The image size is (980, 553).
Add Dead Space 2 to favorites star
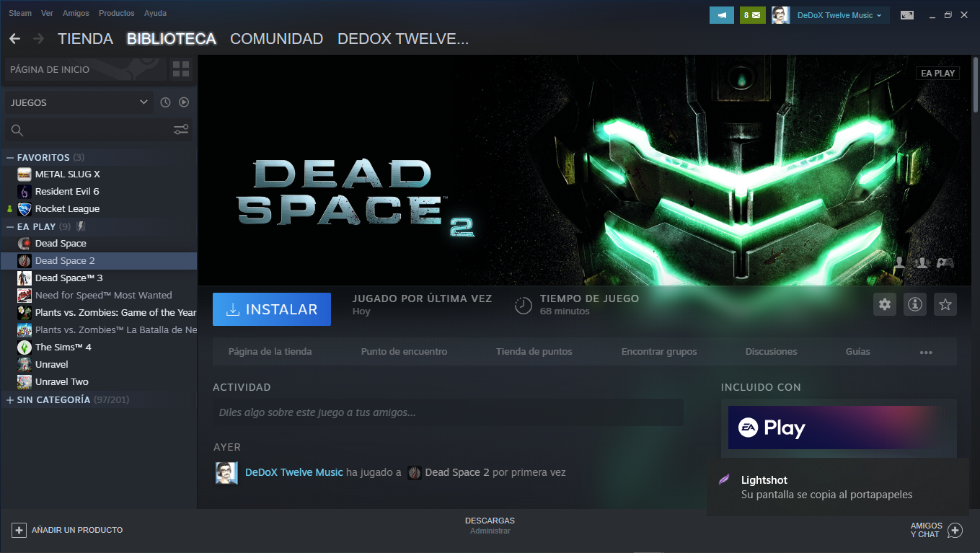coord(945,304)
